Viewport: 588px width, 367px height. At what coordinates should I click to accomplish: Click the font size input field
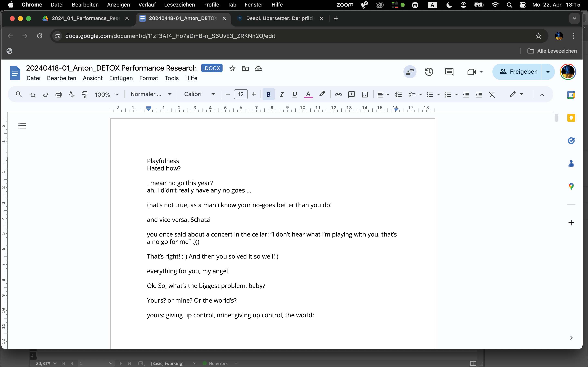pyautogui.click(x=241, y=94)
